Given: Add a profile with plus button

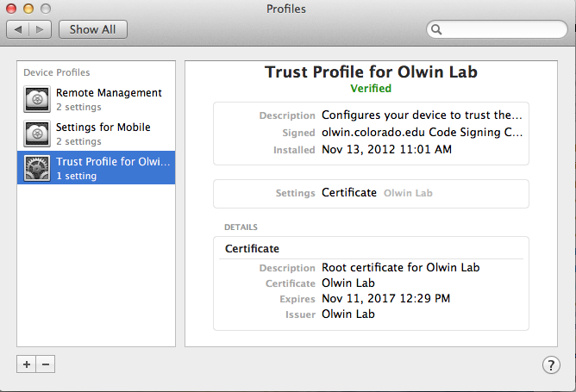Looking at the screenshot, I should click(x=27, y=364).
